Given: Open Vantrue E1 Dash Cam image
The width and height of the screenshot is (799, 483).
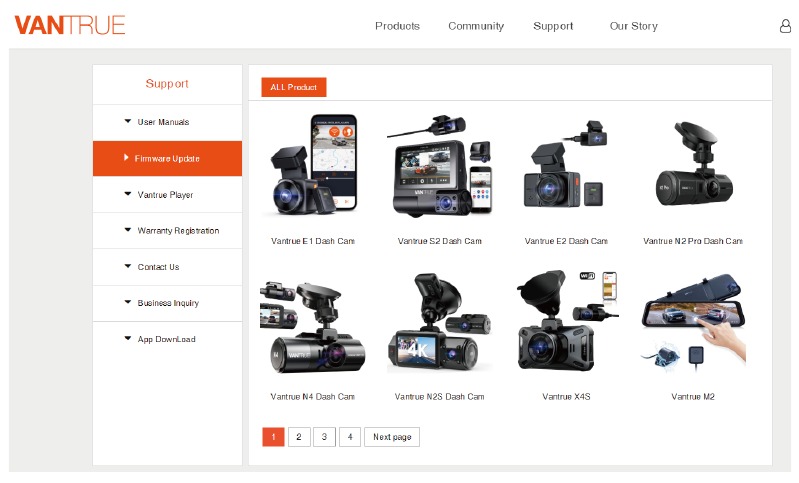Looking at the screenshot, I should click(x=313, y=165).
